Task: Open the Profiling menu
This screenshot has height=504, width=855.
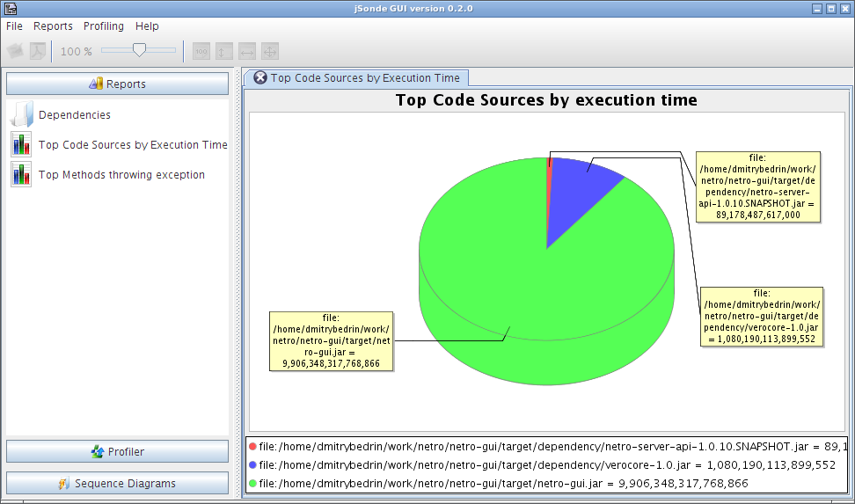Action: [x=104, y=26]
